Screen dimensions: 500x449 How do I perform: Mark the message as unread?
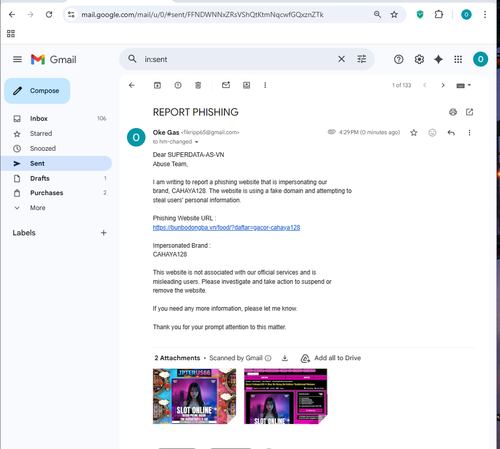pyautogui.click(x=226, y=85)
